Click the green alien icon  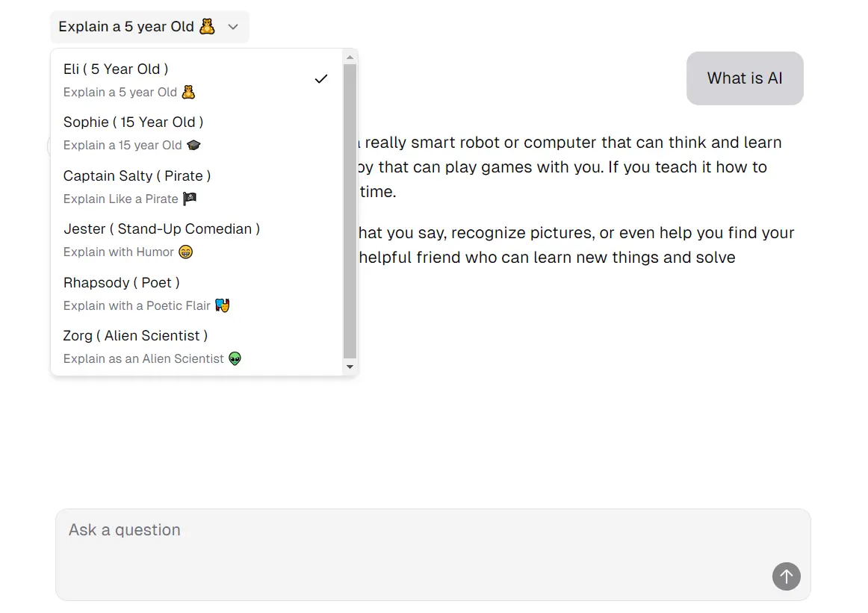point(235,358)
